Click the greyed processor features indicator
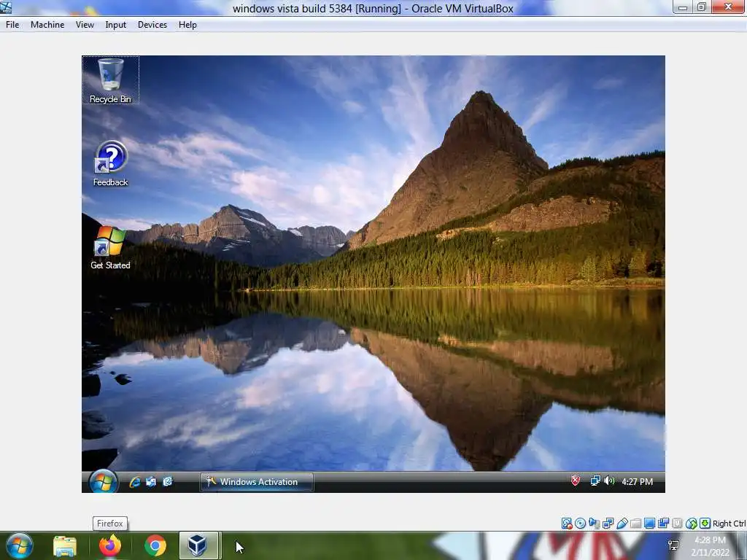 tap(677, 524)
